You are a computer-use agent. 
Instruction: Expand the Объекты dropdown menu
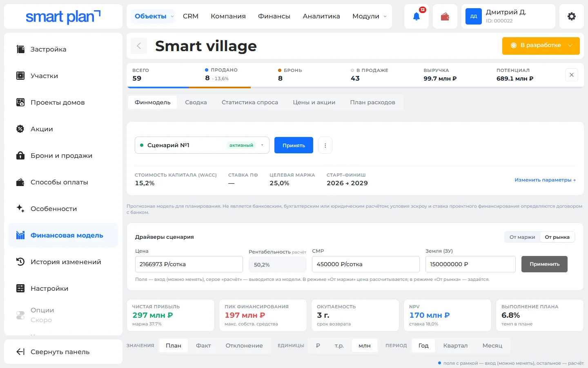coord(153,16)
